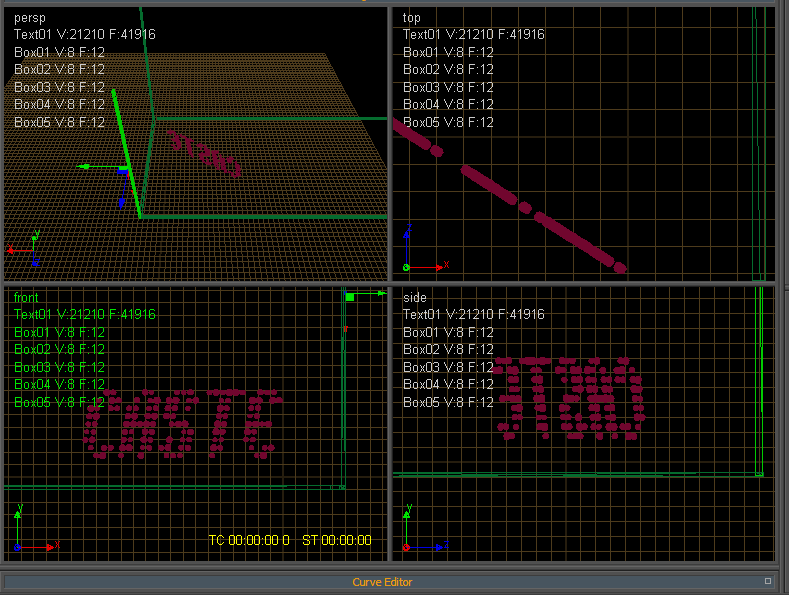Select Box02 row in side viewport
789x595 pixels.
(448, 349)
